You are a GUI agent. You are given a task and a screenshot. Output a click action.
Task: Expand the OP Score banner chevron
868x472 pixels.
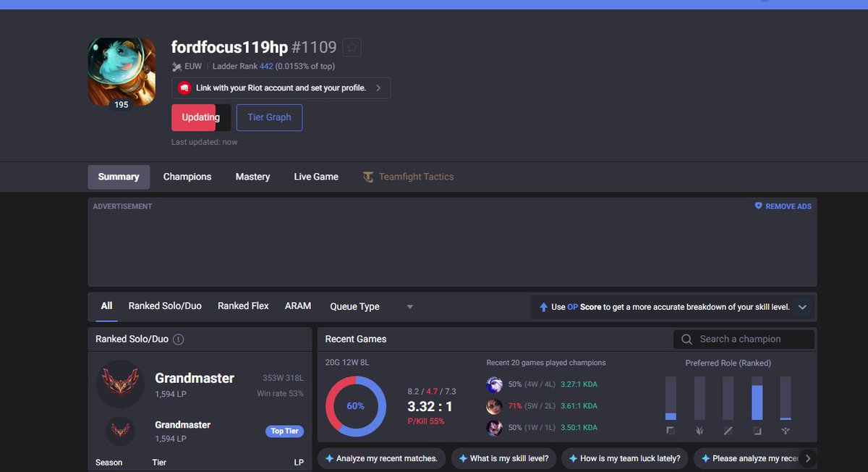(802, 307)
